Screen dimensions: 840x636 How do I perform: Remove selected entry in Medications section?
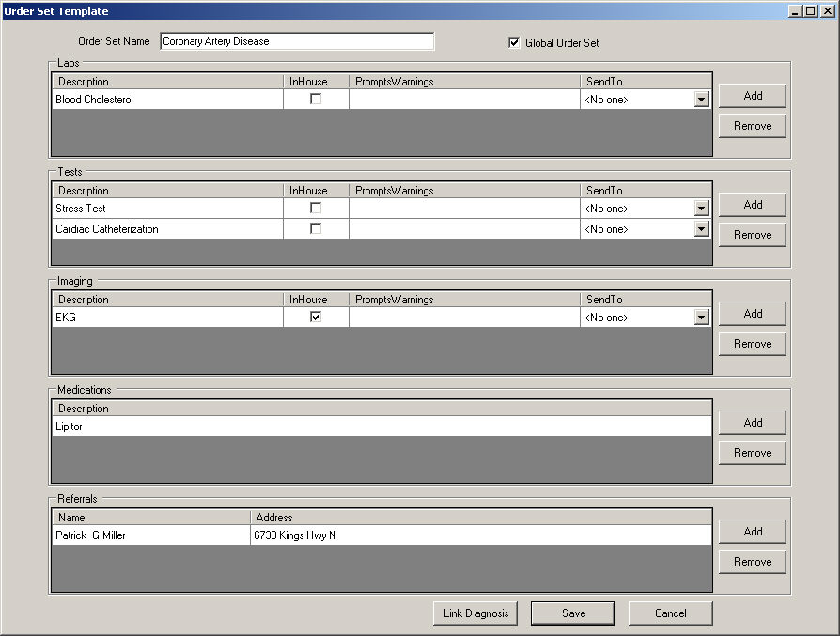(752, 453)
